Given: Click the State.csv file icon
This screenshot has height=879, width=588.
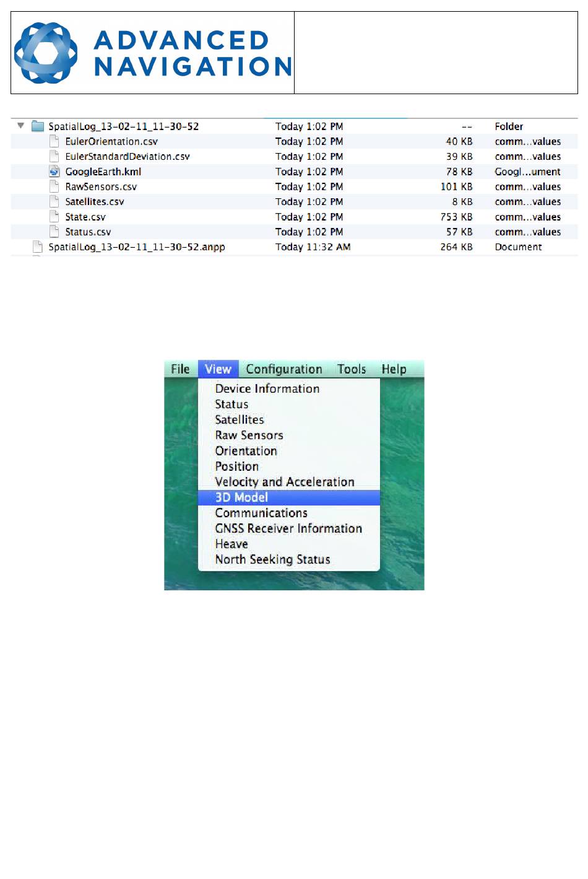Looking at the screenshot, I should (x=54, y=217).
